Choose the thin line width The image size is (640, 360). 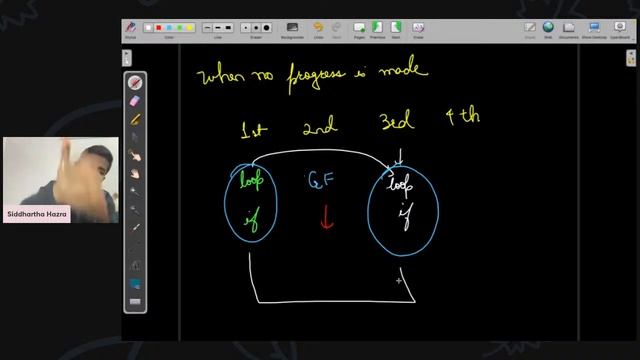(x=207, y=28)
